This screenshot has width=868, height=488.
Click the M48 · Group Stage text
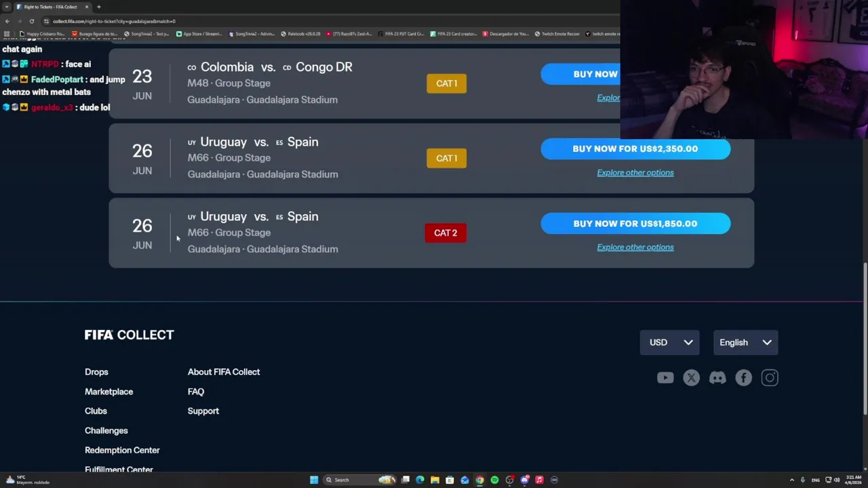pos(229,83)
